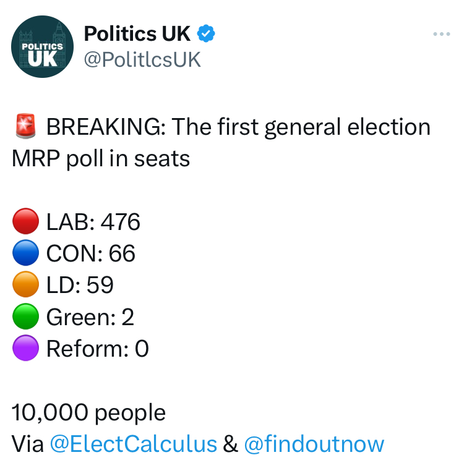The image size is (464, 476).
Task: Click the Politics UK profile avatar
Action: (42, 46)
